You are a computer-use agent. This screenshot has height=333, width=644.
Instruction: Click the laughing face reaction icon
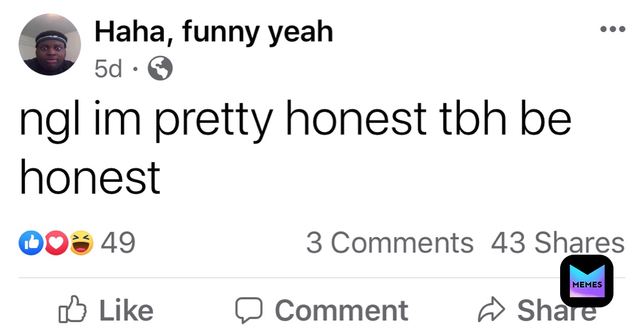pos(81,243)
